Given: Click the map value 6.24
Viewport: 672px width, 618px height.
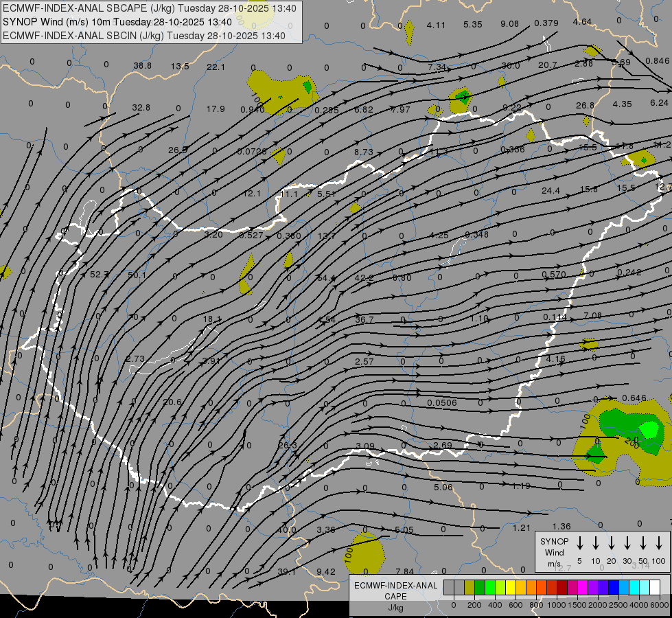Looking at the screenshot, I should tap(659, 102).
